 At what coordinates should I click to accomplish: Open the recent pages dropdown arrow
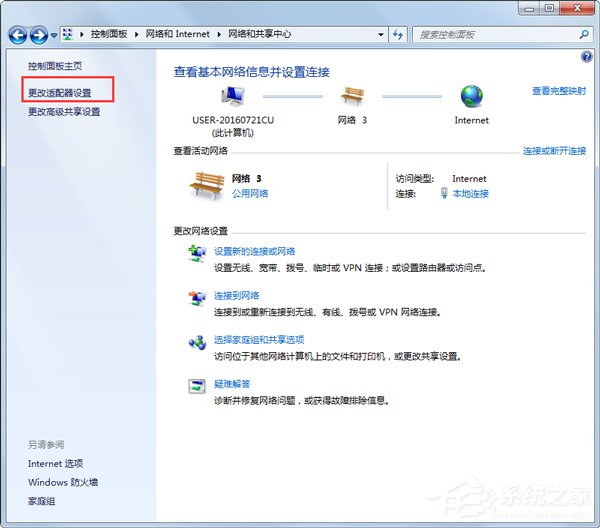tap(54, 36)
